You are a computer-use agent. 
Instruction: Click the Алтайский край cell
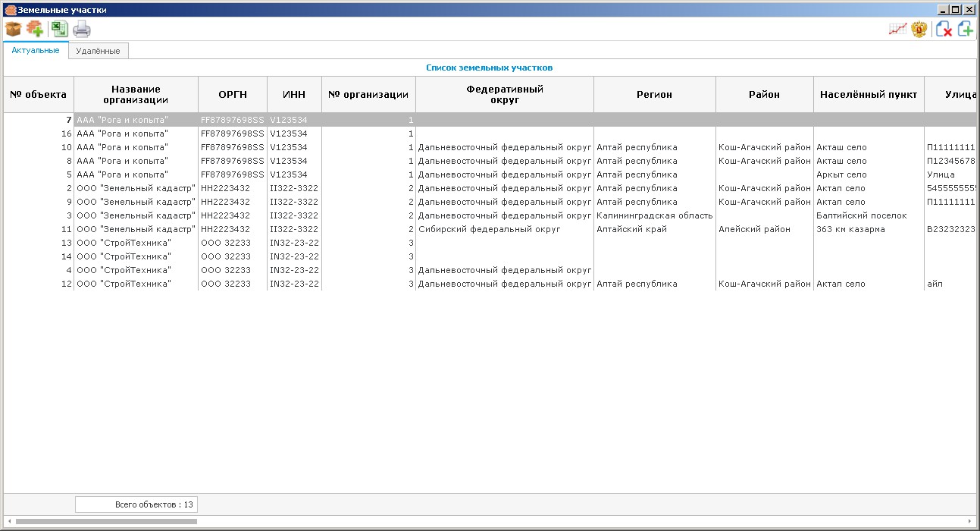tap(655, 229)
